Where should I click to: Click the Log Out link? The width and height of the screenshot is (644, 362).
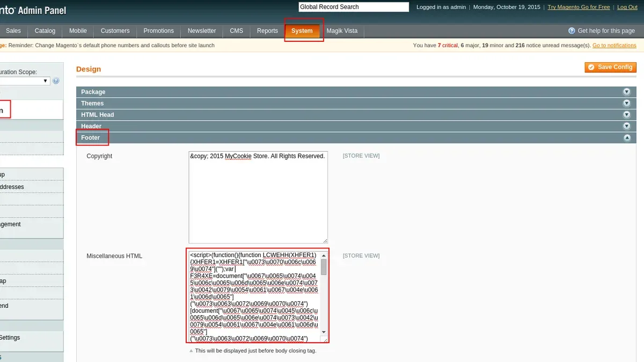click(627, 7)
